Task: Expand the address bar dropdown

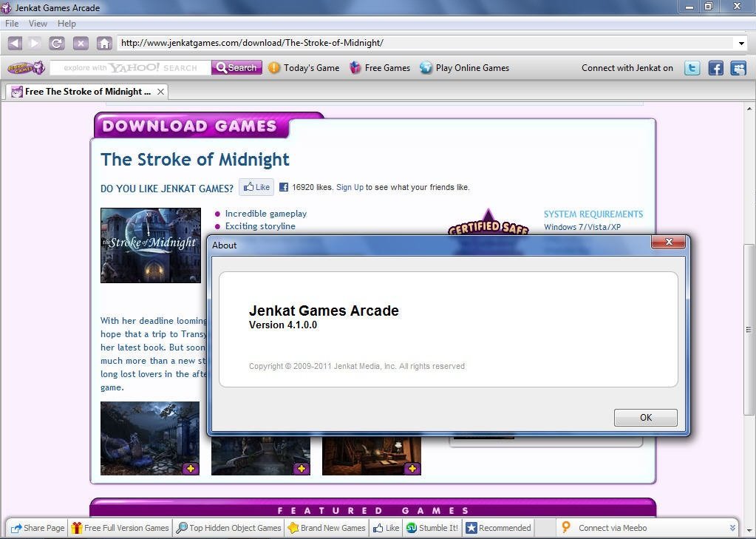Action: (741, 42)
